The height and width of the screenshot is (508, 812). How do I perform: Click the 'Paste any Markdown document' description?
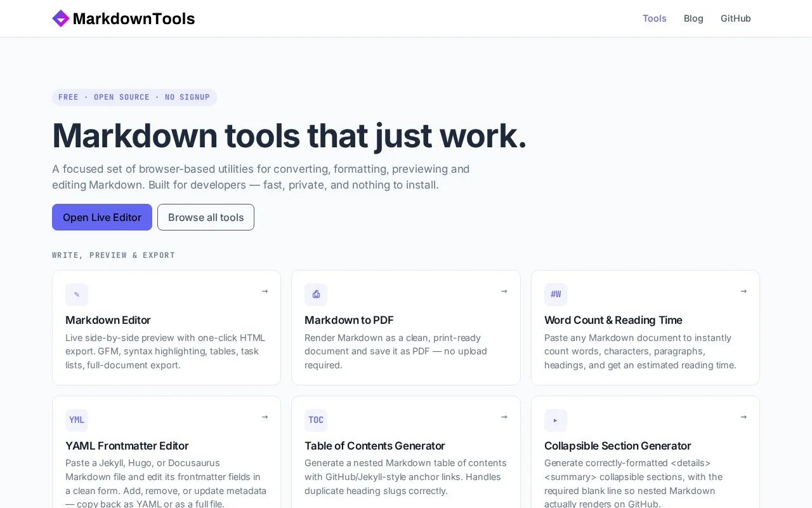tap(641, 351)
